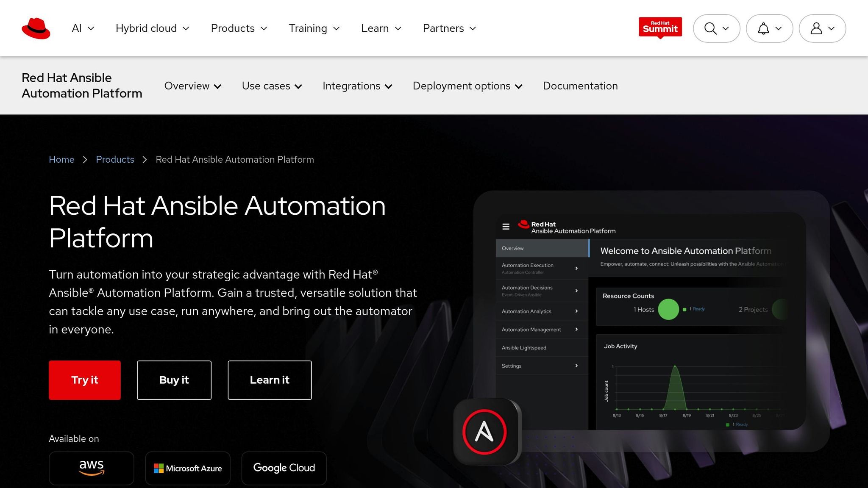This screenshot has height=488, width=868.
Task: Expand the AI menu
Action: click(x=83, y=28)
